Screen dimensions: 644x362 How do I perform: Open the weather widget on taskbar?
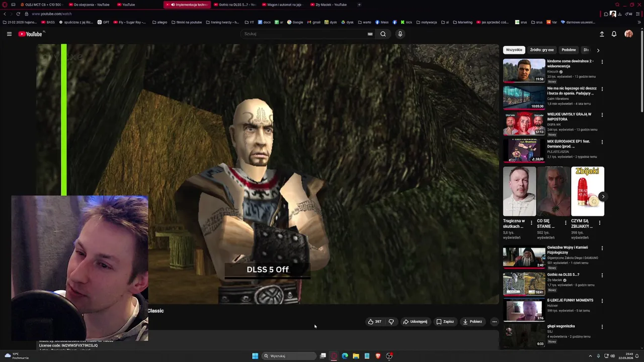coord(16,356)
